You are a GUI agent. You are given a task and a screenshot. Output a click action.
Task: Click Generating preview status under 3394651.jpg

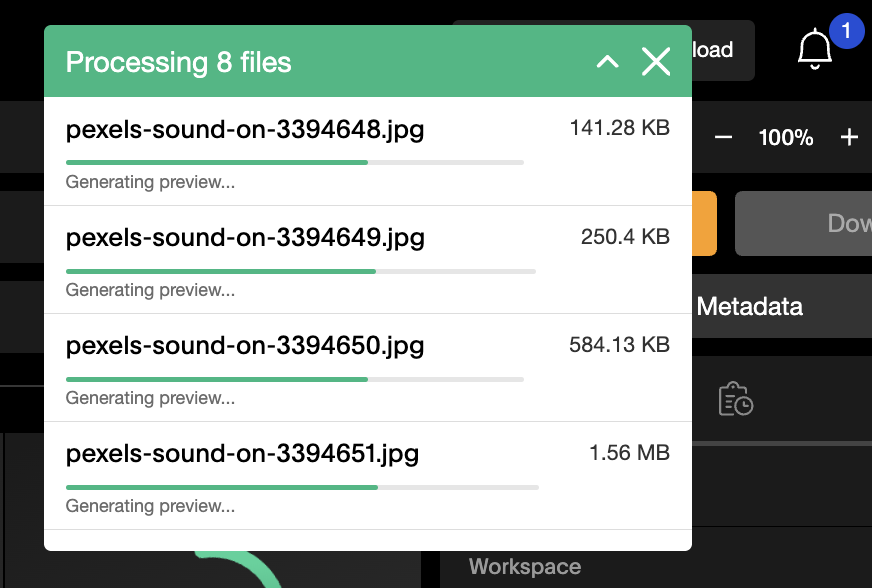(150, 506)
